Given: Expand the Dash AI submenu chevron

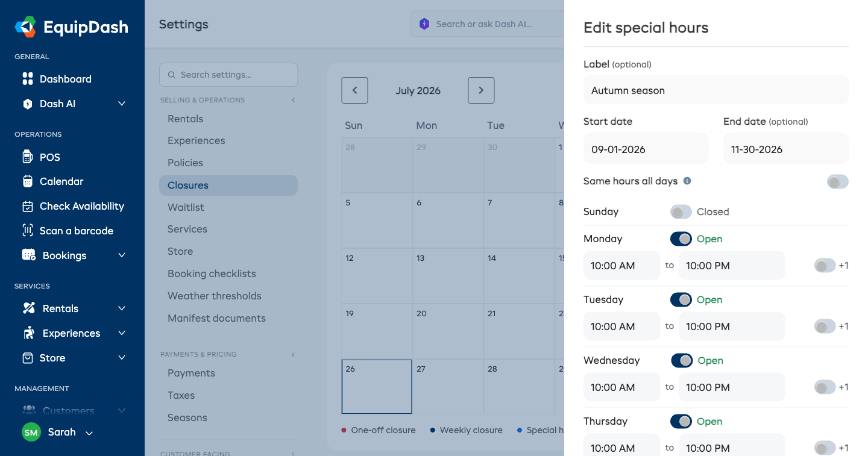Looking at the screenshot, I should coord(122,104).
